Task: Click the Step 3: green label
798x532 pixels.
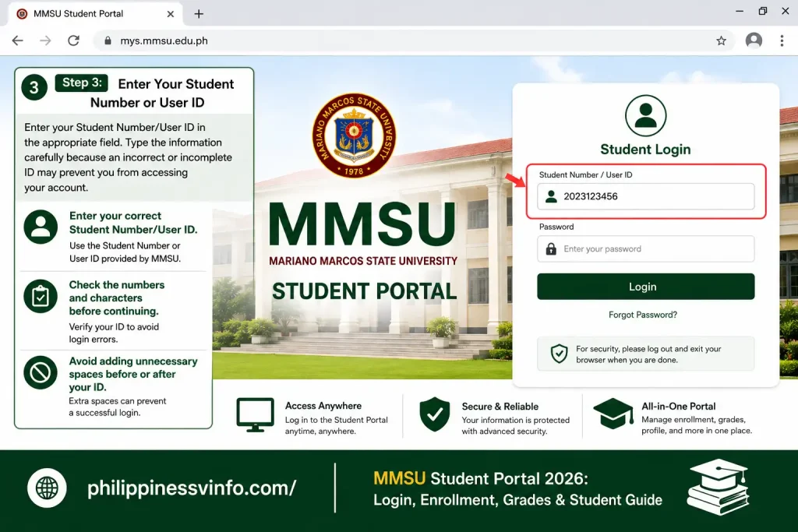Action: pos(82,83)
